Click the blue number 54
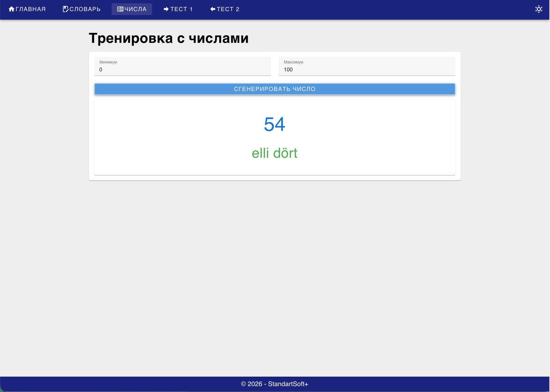 click(275, 125)
